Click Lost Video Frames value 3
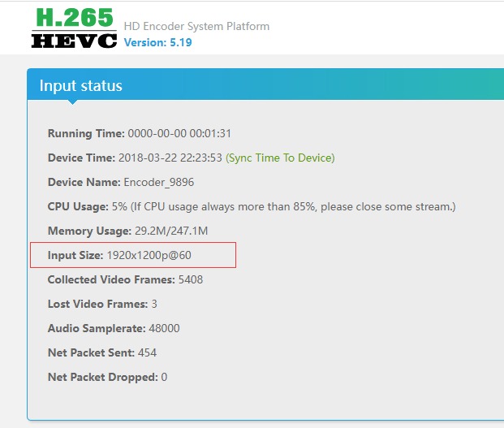The height and width of the screenshot is (428, 504). 154,304
